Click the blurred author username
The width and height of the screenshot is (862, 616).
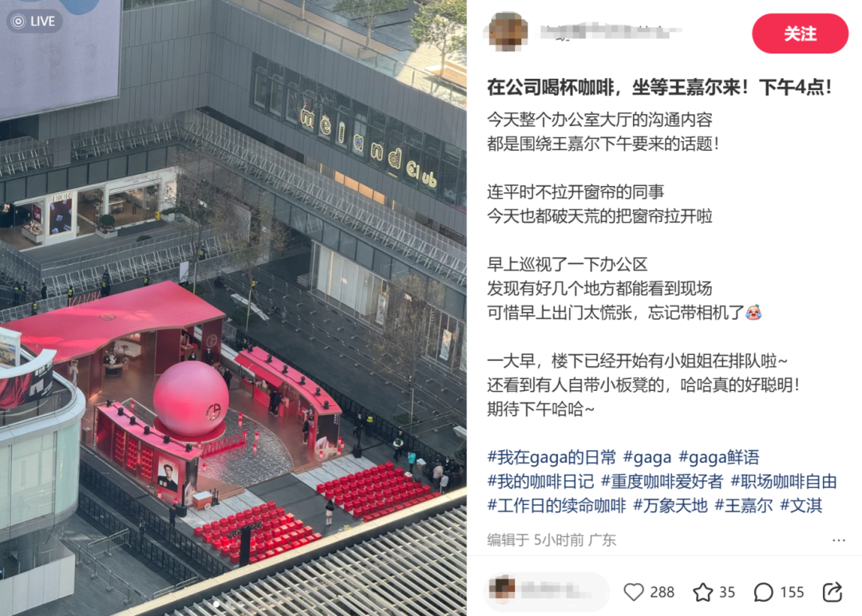611,31
